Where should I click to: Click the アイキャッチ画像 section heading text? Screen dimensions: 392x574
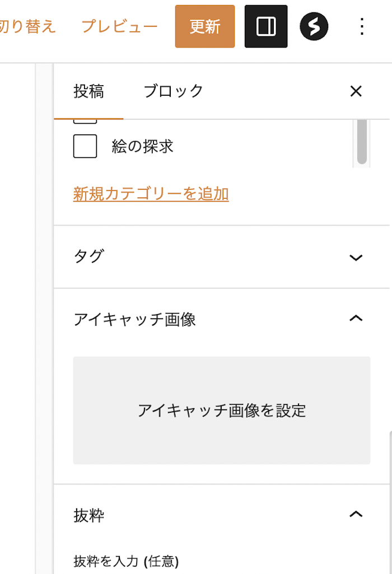134,320
